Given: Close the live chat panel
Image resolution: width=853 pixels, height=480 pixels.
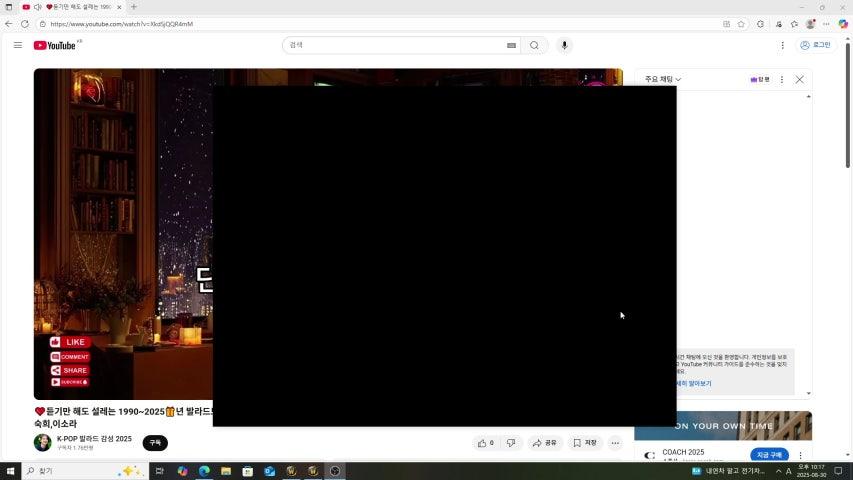Looking at the screenshot, I should coord(799,79).
